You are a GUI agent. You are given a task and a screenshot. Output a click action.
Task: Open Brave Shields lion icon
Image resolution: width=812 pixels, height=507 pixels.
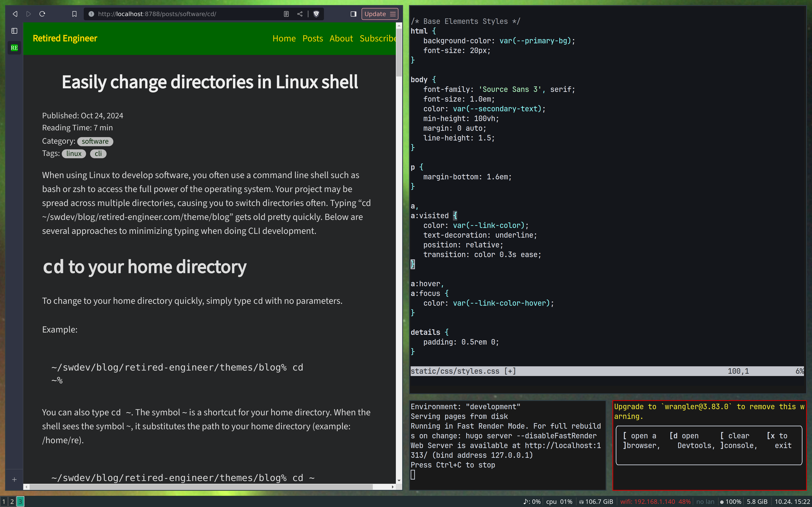click(x=316, y=14)
